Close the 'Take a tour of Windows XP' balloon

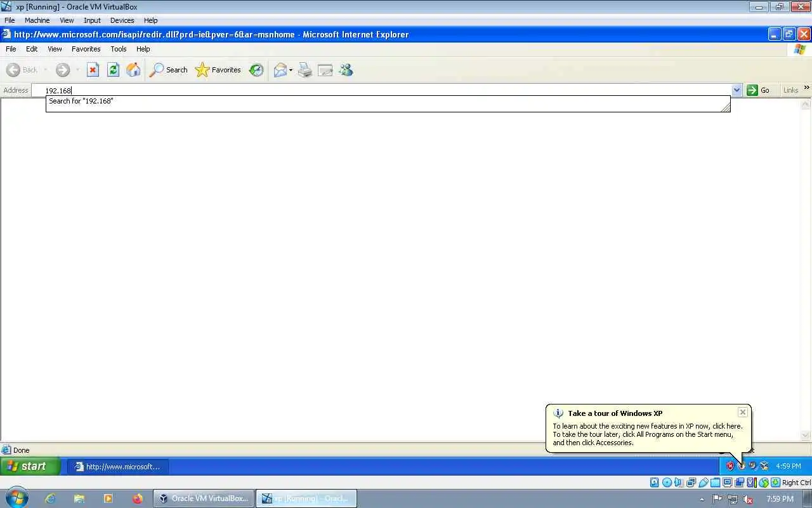pyautogui.click(x=743, y=412)
